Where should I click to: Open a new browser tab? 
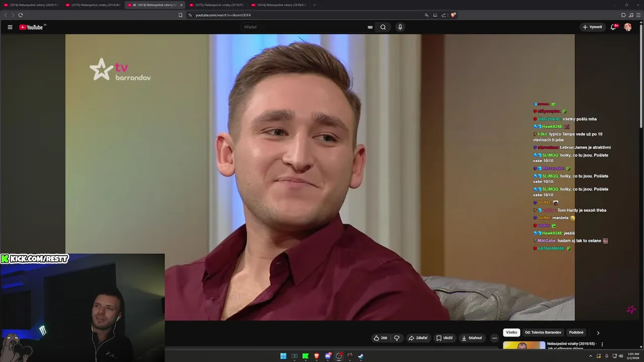[x=314, y=5]
